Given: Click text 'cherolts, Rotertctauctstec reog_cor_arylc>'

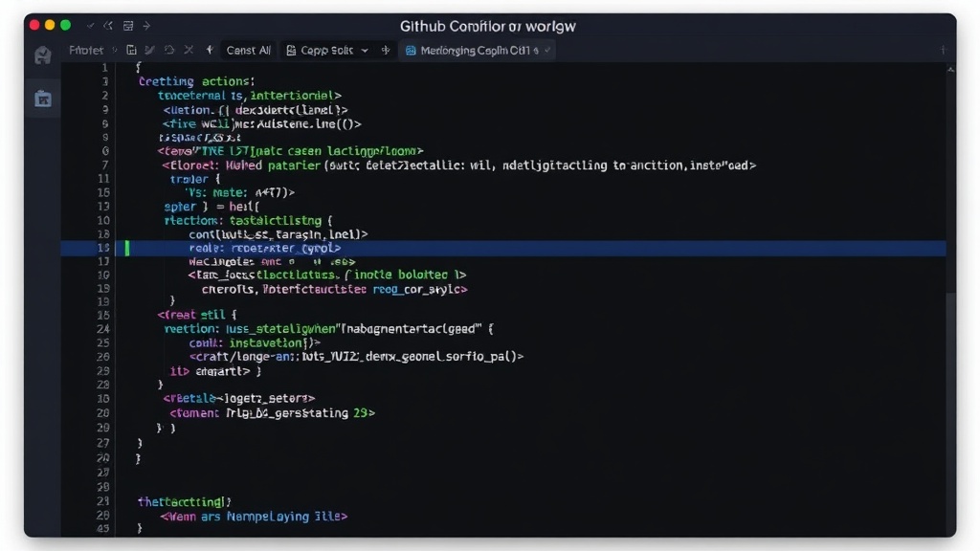Looking at the screenshot, I should pos(334,289).
